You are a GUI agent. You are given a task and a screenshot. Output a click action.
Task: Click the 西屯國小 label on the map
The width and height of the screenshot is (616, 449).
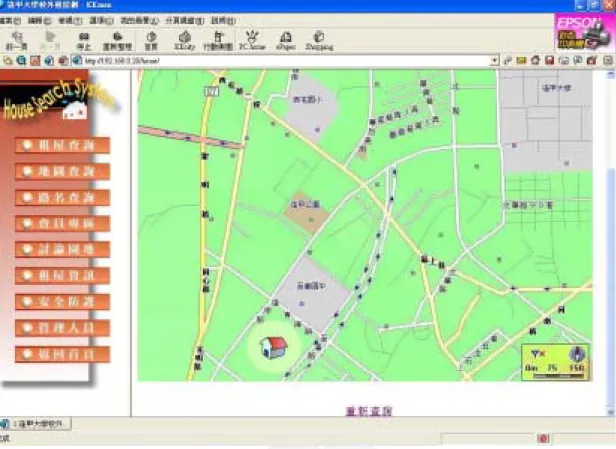pos(307,99)
